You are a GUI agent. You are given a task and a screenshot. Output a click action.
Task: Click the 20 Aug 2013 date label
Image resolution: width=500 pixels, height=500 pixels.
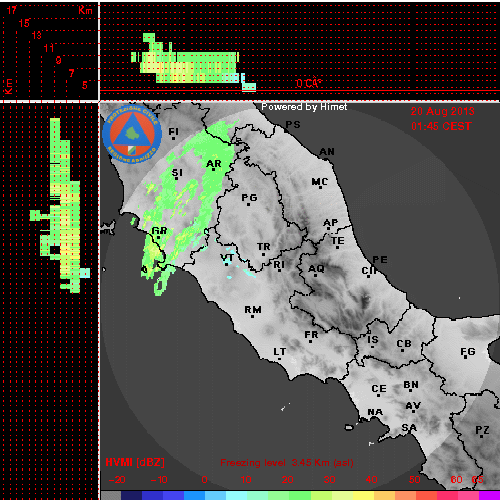pyautogui.click(x=442, y=111)
